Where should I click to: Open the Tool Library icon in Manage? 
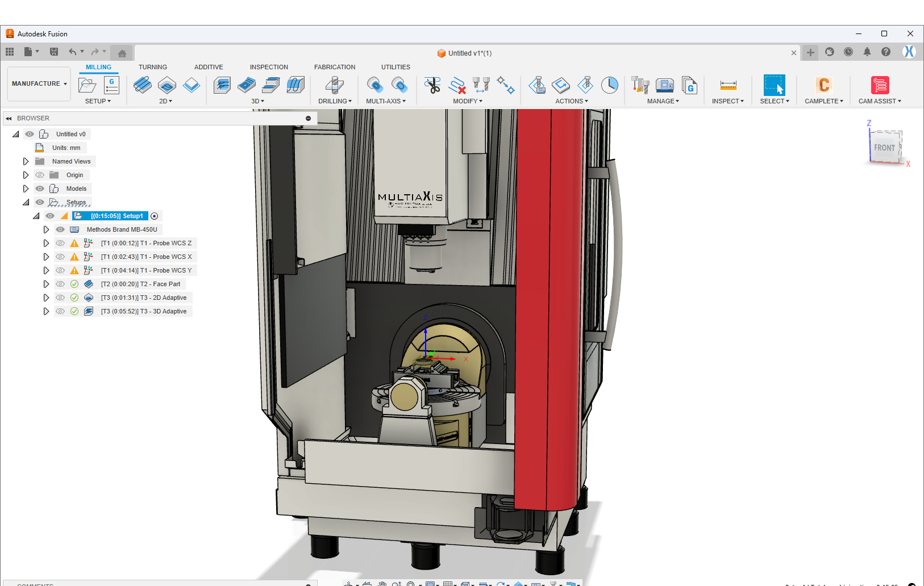(640, 85)
